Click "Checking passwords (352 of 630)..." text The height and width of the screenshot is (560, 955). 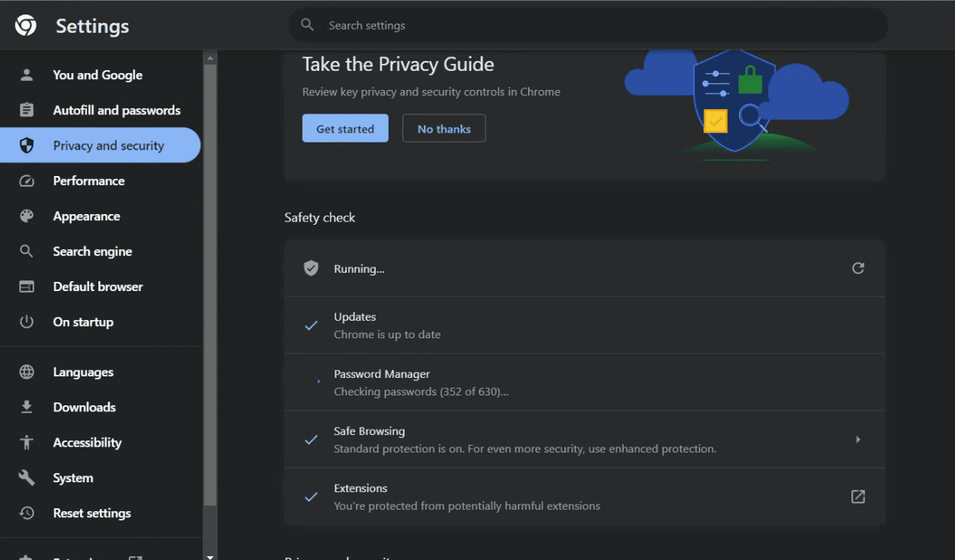coord(421,392)
